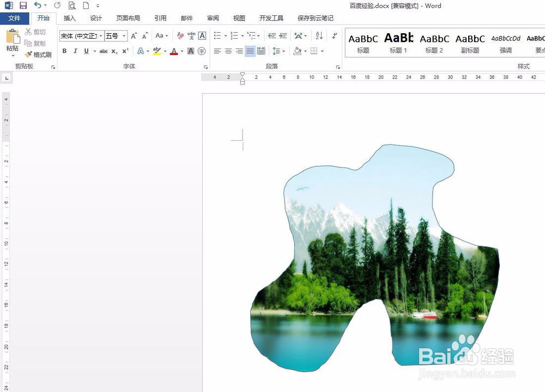Image resolution: width=545 pixels, height=392 pixels.
Task: Toggle bold formatting
Action: pyautogui.click(x=64, y=51)
